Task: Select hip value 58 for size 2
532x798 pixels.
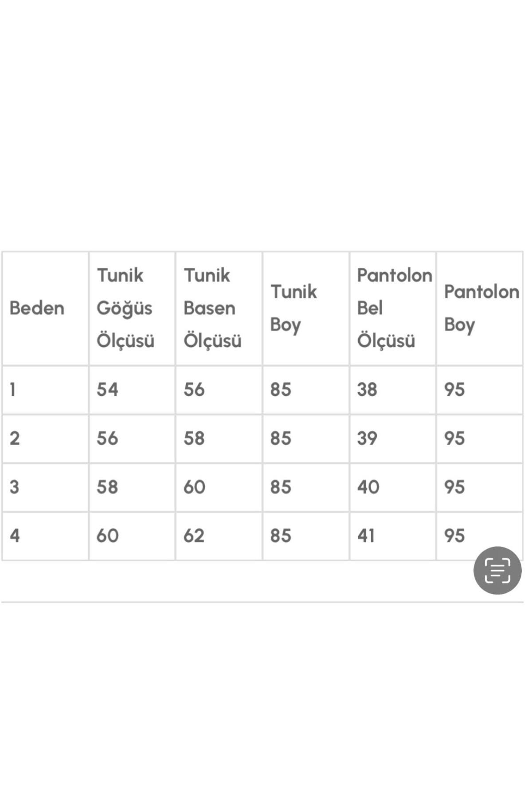Action: (194, 438)
